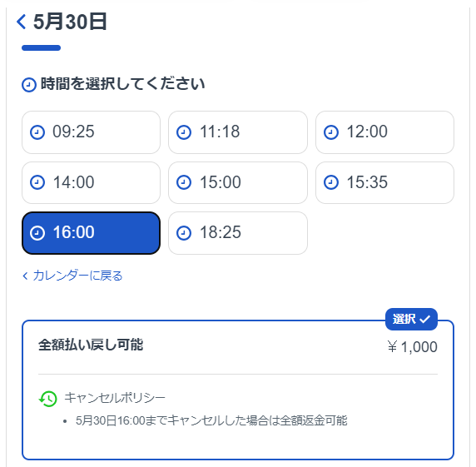Click the 選択 checkmark badge
This screenshot has height=467, width=476.
[411, 319]
